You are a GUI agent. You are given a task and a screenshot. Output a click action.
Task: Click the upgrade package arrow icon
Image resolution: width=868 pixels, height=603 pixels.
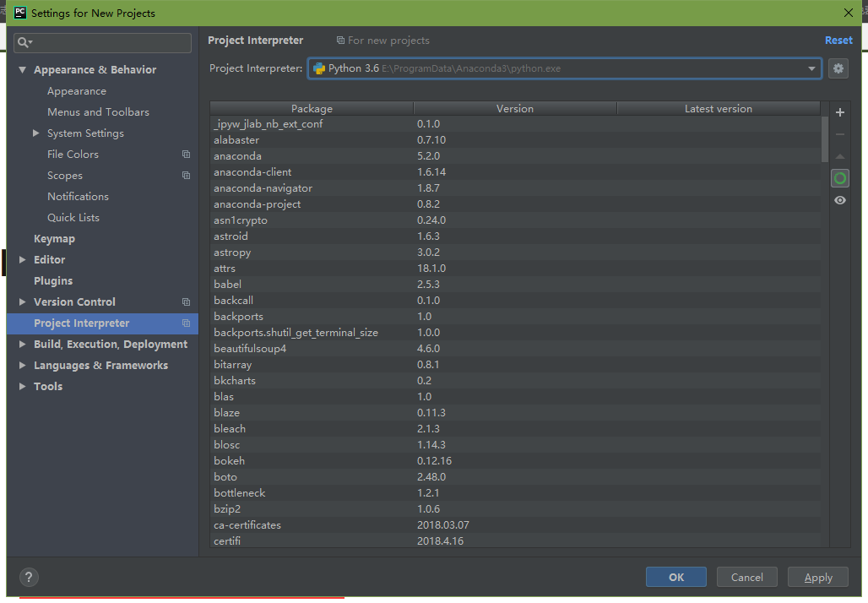[x=840, y=157]
